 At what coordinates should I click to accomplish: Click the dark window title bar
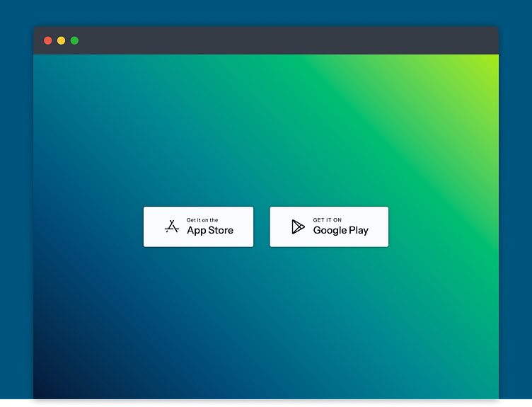click(x=266, y=41)
